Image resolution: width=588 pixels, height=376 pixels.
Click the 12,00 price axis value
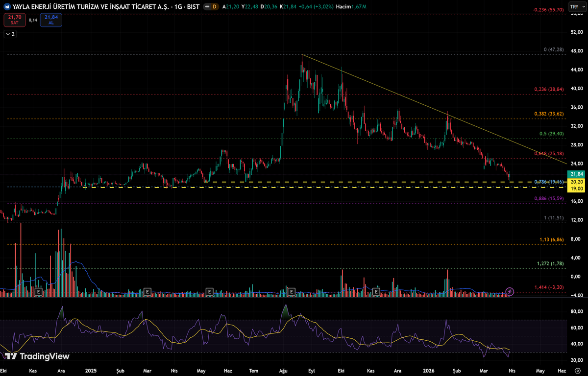[x=576, y=220]
